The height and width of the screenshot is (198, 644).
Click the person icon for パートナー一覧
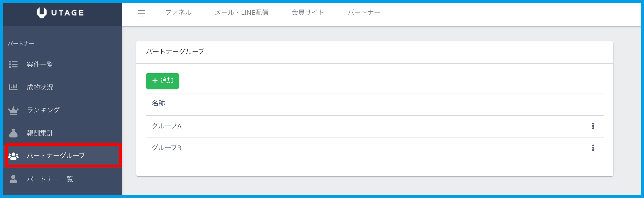(13, 179)
